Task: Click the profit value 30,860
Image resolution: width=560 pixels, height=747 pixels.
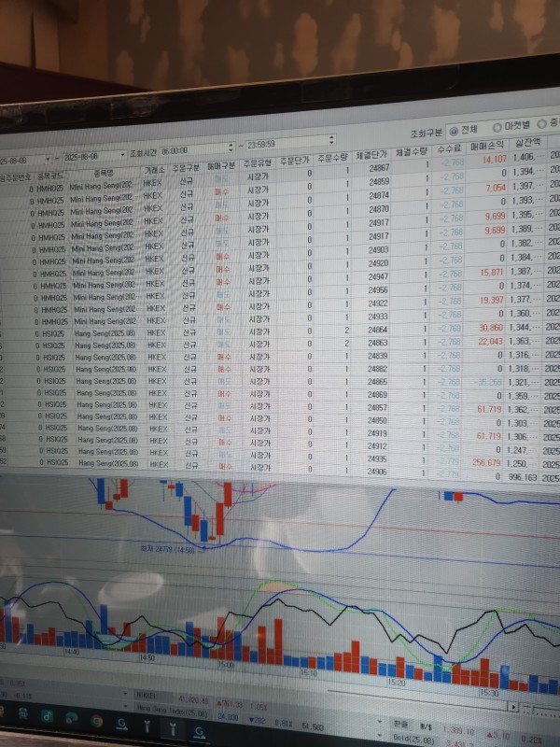Action: click(x=491, y=328)
